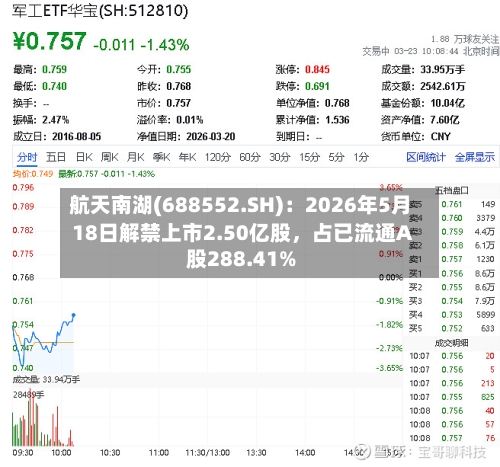Click the 卖1 order row at 0.757
The height and width of the screenshot is (467, 500).
pyautogui.click(x=452, y=259)
